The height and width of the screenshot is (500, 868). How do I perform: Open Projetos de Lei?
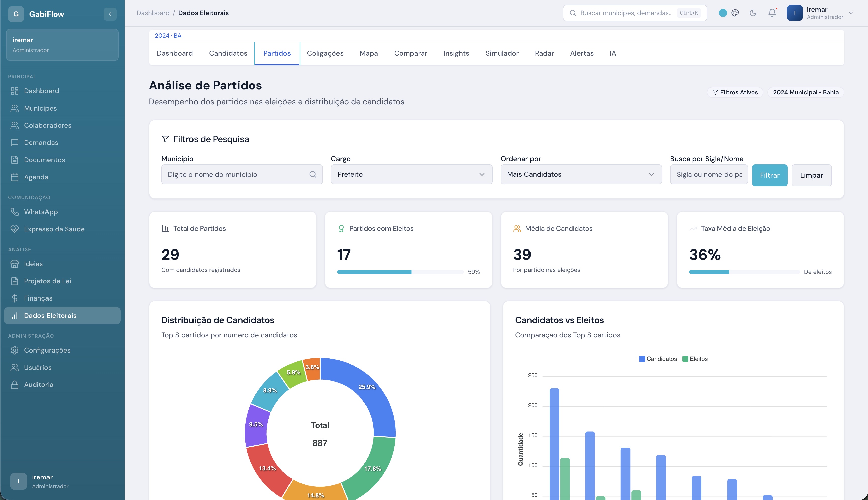(62, 281)
